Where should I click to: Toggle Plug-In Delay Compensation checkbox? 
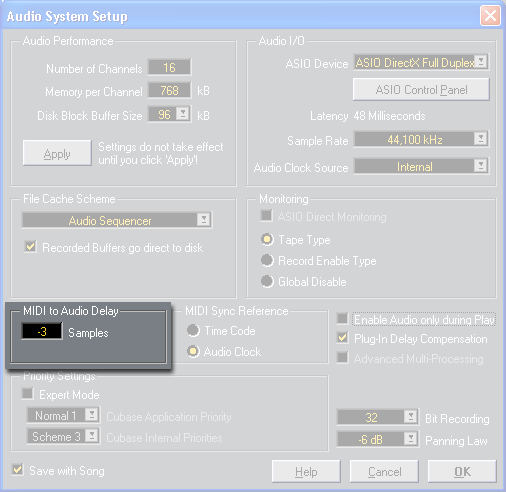coord(342,338)
